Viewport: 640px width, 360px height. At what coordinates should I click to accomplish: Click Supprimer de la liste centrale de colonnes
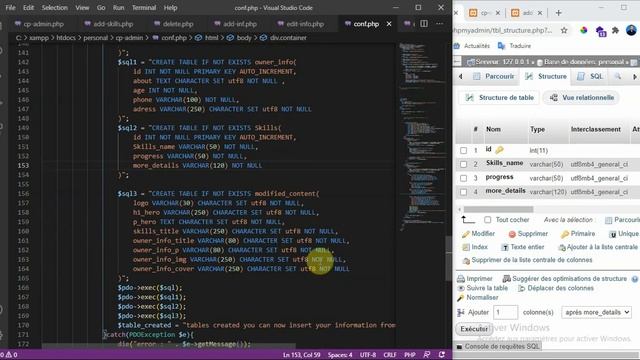[x=527, y=260]
